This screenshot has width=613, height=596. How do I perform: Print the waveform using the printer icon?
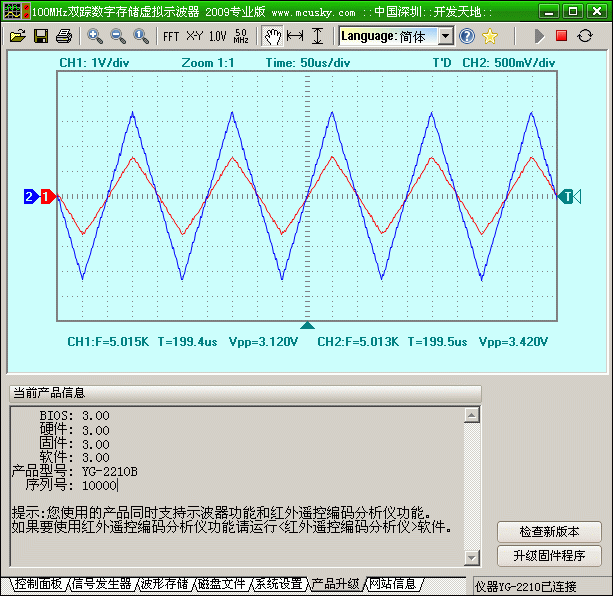[x=64, y=36]
